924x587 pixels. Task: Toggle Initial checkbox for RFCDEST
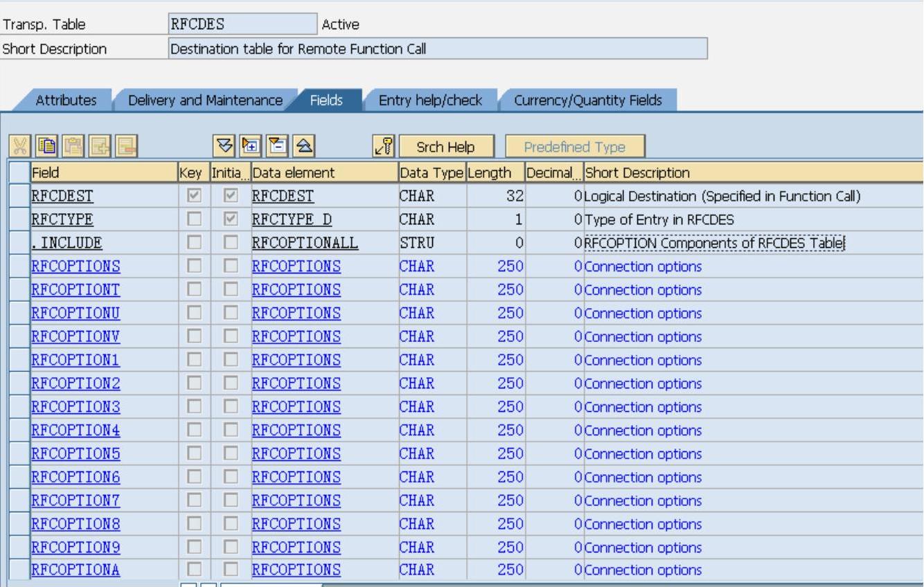[x=231, y=196]
